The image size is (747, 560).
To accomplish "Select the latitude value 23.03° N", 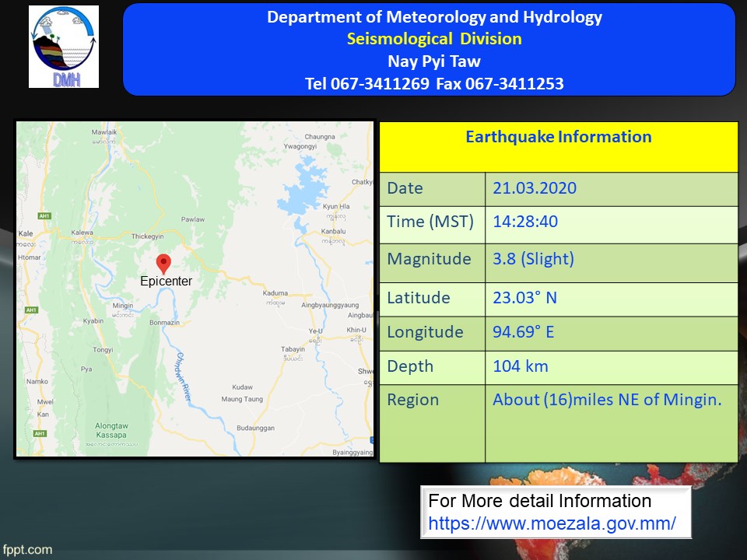I will click(524, 298).
